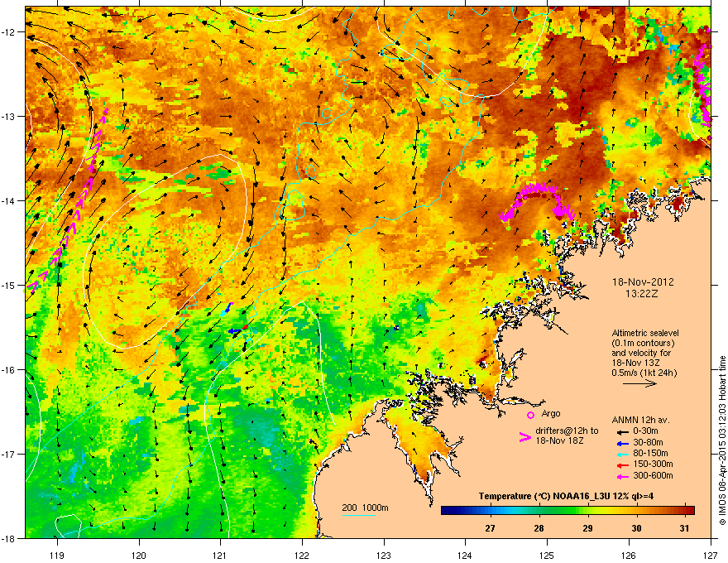Click the colorbar tick label 30
This screenshot has height=563, width=728.
click(636, 528)
